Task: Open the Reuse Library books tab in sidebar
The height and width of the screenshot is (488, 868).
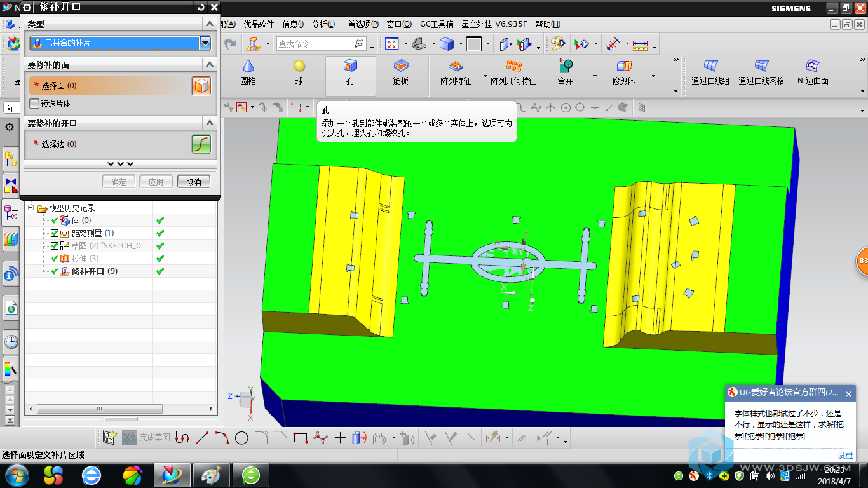Action: coord(11,240)
